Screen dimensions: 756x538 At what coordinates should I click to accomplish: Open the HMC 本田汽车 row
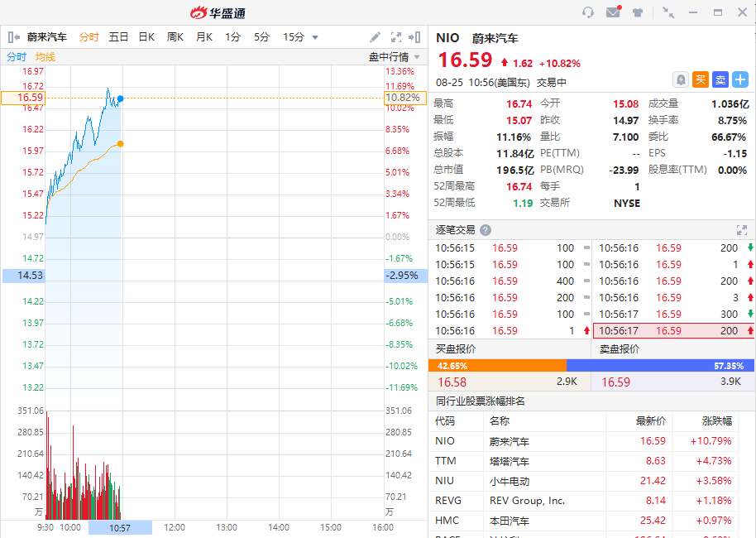pos(583,520)
